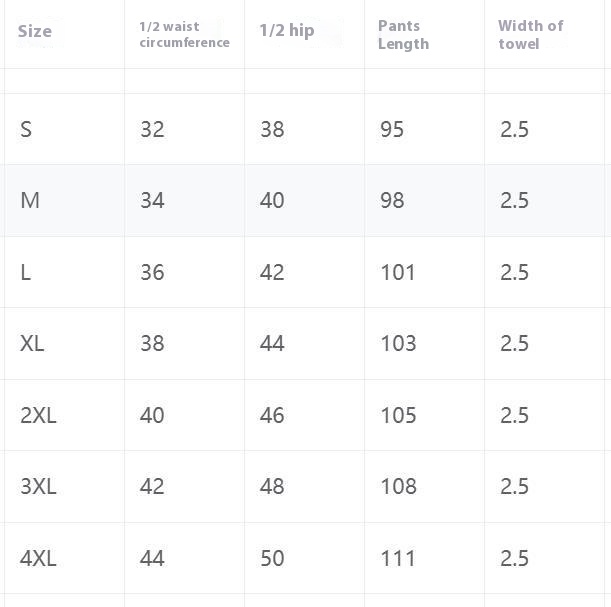Click waist value 32 in S row

(x=152, y=129)
